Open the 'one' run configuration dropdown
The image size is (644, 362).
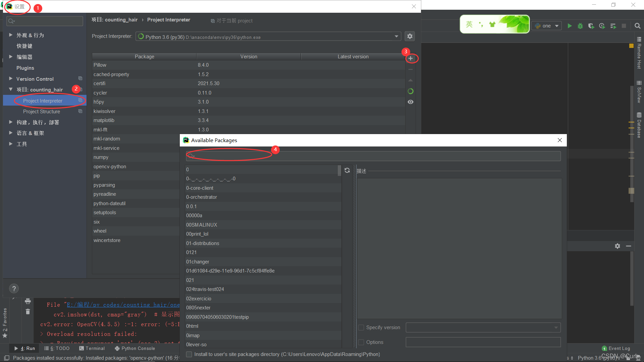547,26
